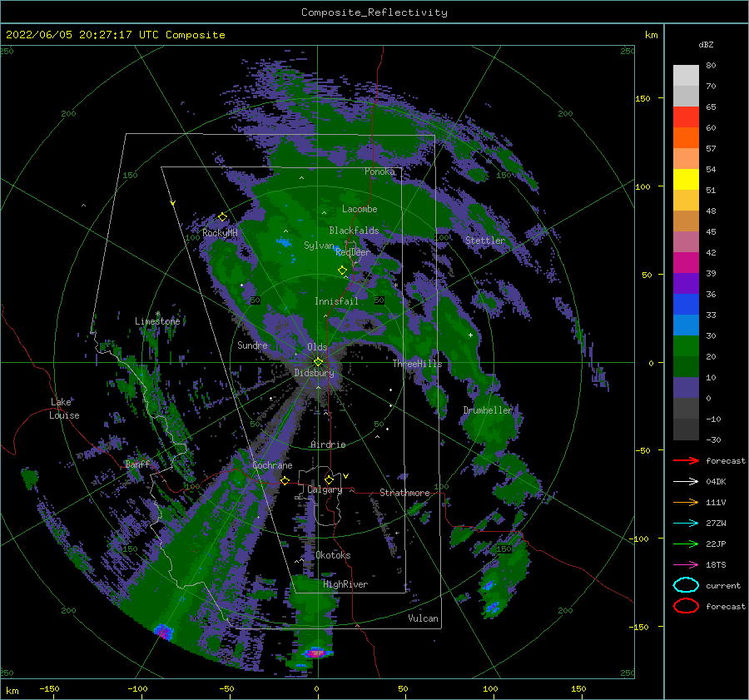The height and width of the screenshot is (700, 749).
Task: Click the Didsbury label
Action: coord(314,373)
